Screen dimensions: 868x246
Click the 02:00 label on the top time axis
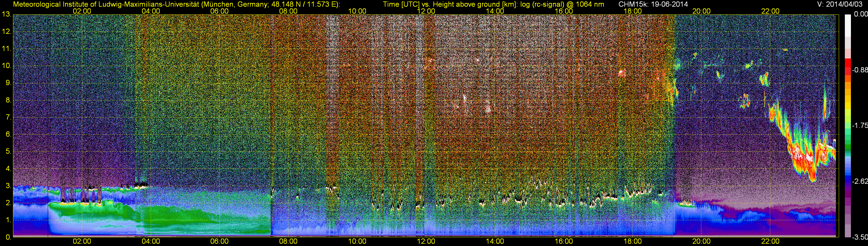[82, 11]
